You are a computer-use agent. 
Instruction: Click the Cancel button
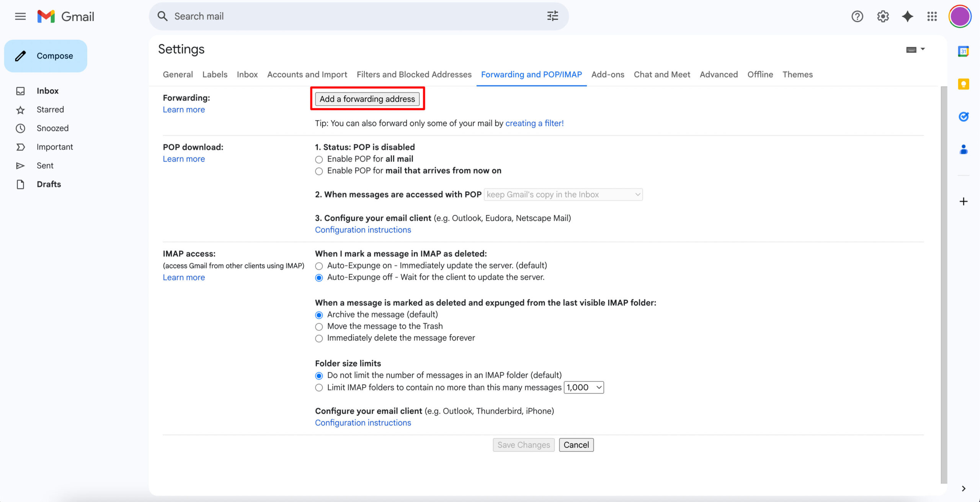pyautogui.click(x=576, y=445)
